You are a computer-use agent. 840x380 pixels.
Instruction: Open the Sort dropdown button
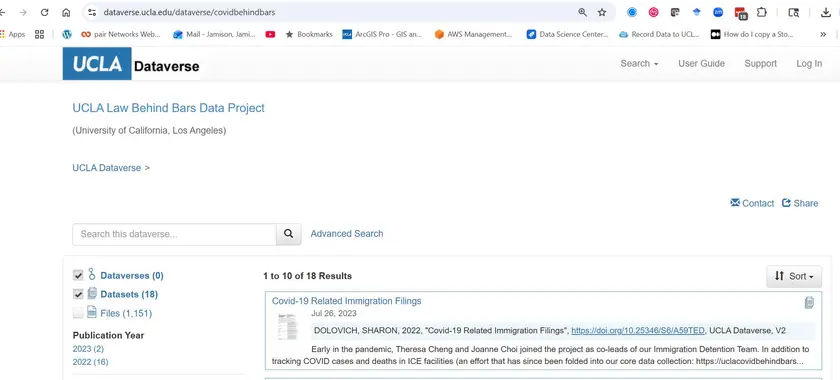tap(794, 277)
